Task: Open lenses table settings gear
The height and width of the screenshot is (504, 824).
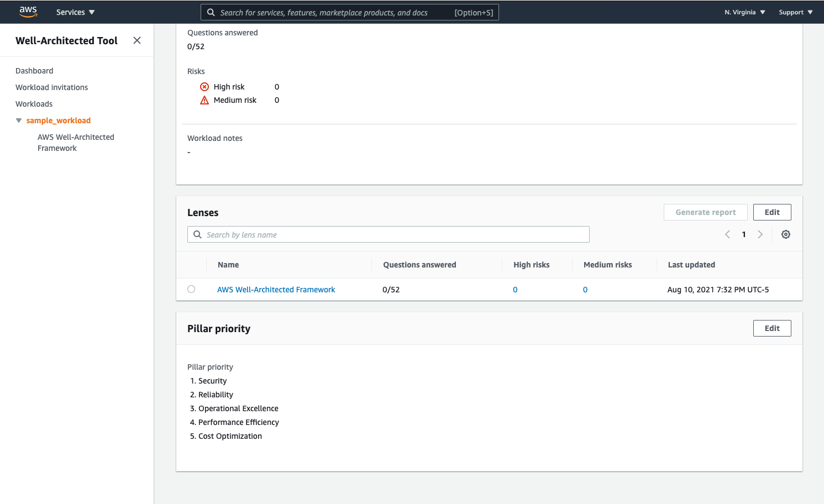Action: pyautogui.click(x=786, y=234)
